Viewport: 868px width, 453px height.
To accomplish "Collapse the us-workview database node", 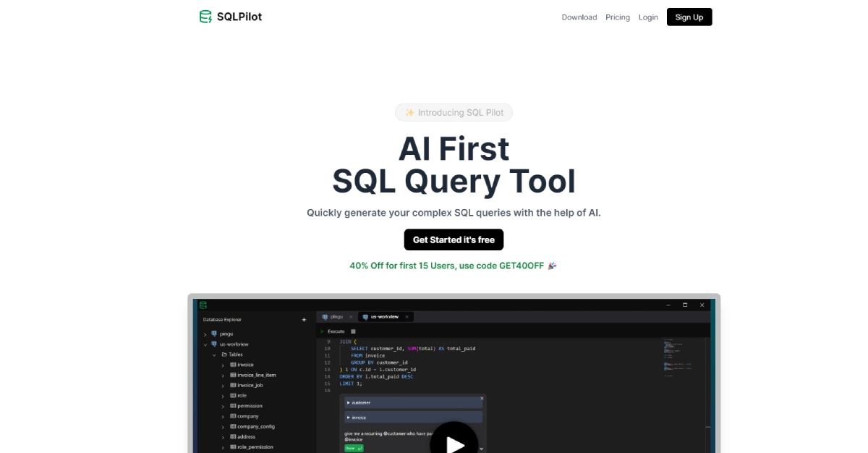I will (x=205, y=344).
